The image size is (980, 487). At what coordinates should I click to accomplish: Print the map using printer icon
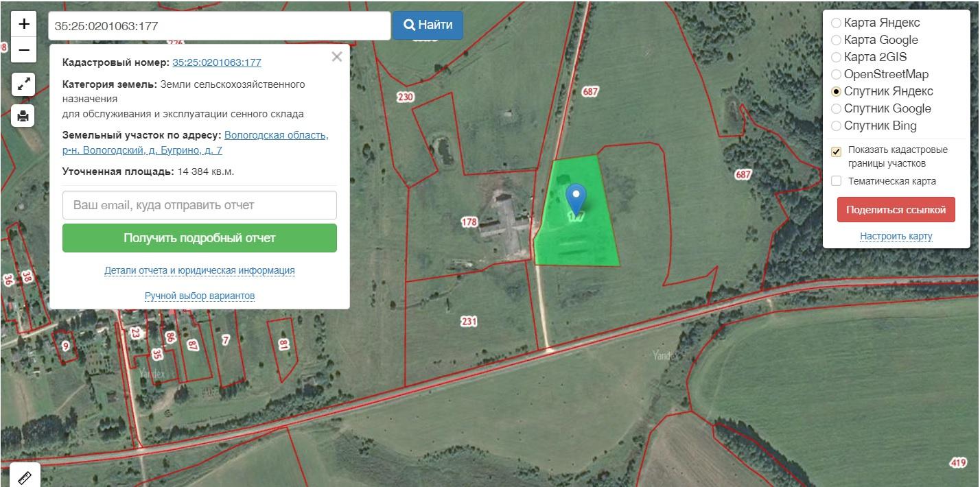pyautogui.click(x=24, y=116)
